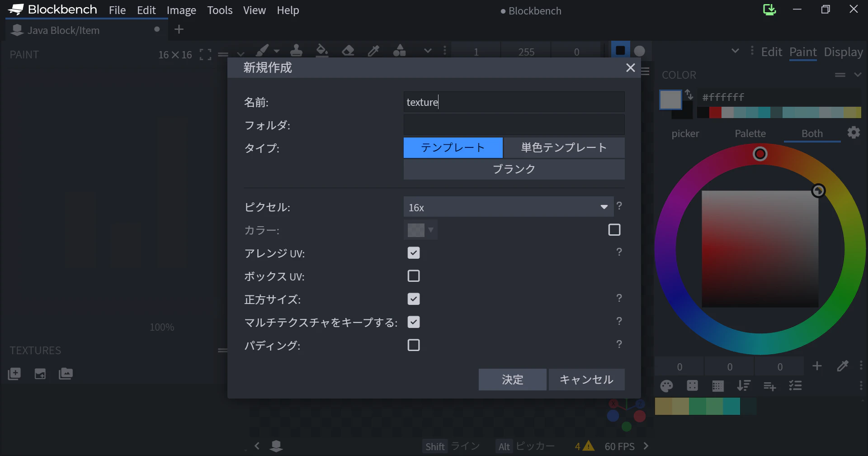The width and height of the screenshot is (868, 456).
Task: Open the Help menu
Action: [288, 10]
